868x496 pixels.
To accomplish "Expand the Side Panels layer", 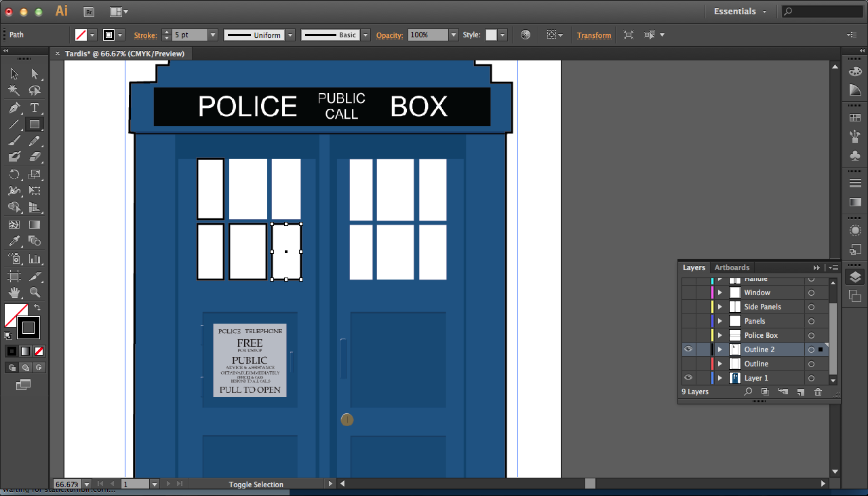I will point(720,307).
